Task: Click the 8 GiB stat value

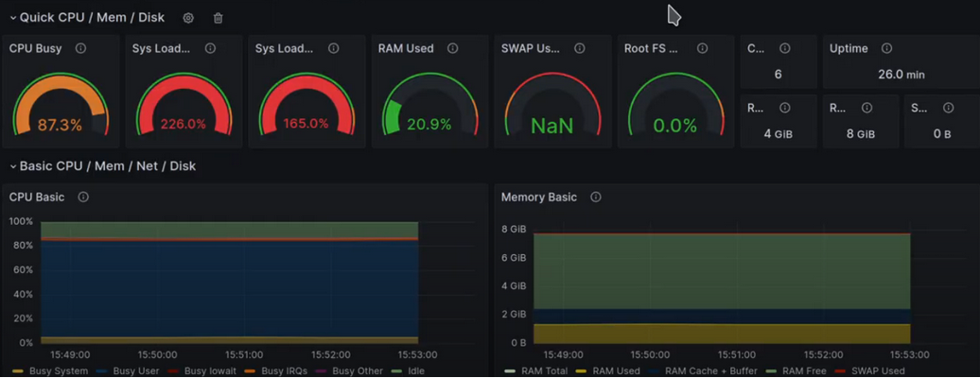Action: (860, 133)
